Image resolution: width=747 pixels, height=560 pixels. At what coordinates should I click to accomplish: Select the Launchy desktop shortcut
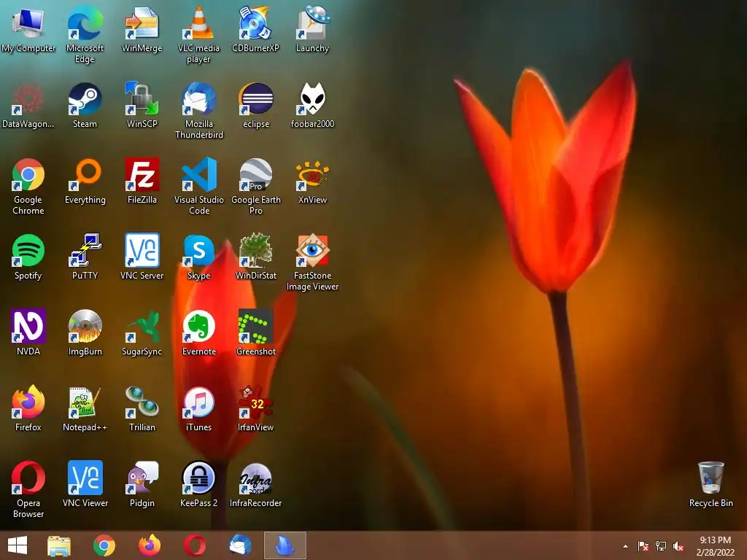click(312, 29)
